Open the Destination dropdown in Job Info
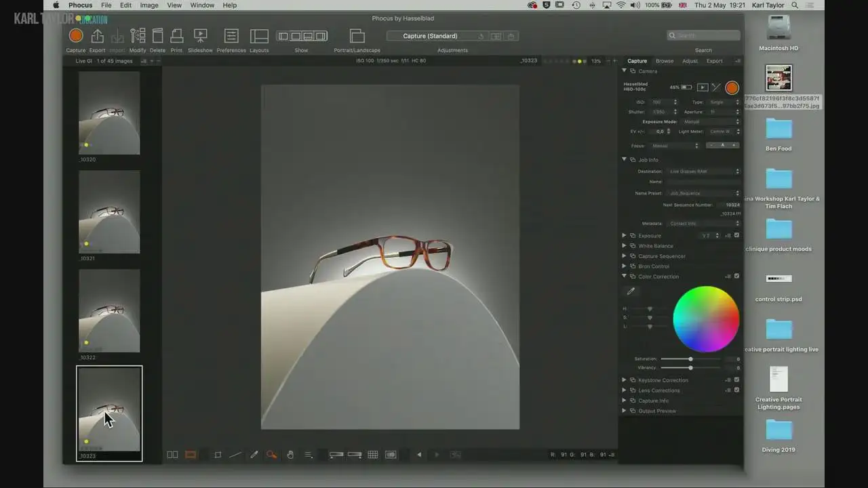The image size is (868, 488). coord(704,171)
